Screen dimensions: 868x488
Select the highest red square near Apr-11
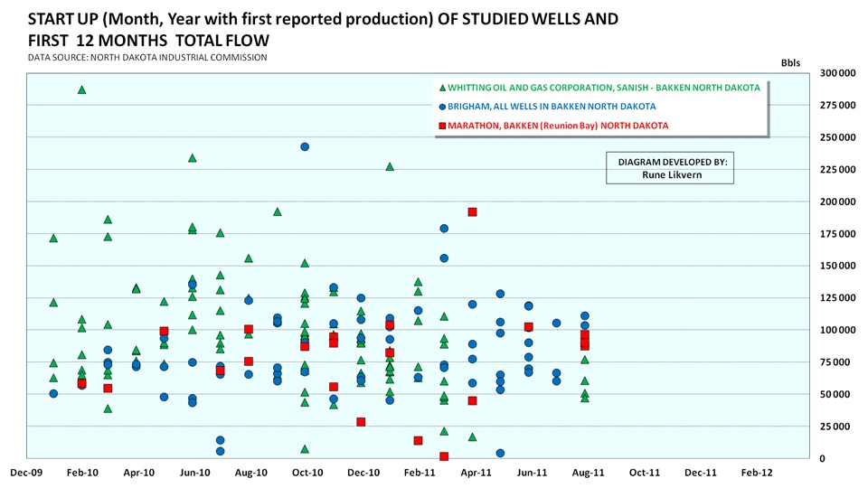[x=472, y=212]
